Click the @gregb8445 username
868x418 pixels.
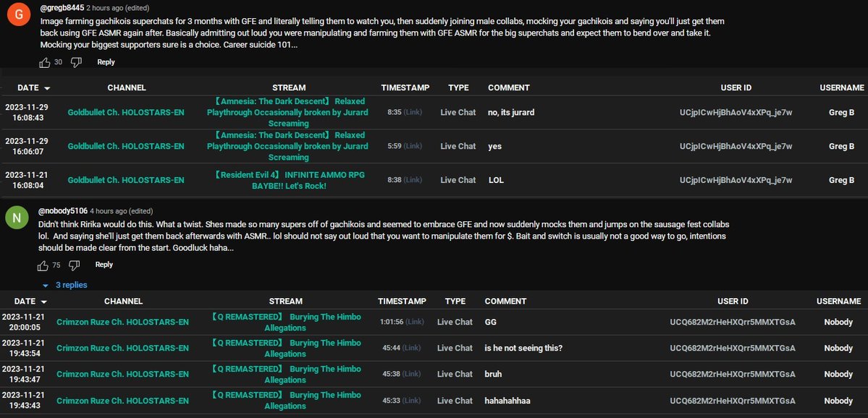click(x=62, y=8)
